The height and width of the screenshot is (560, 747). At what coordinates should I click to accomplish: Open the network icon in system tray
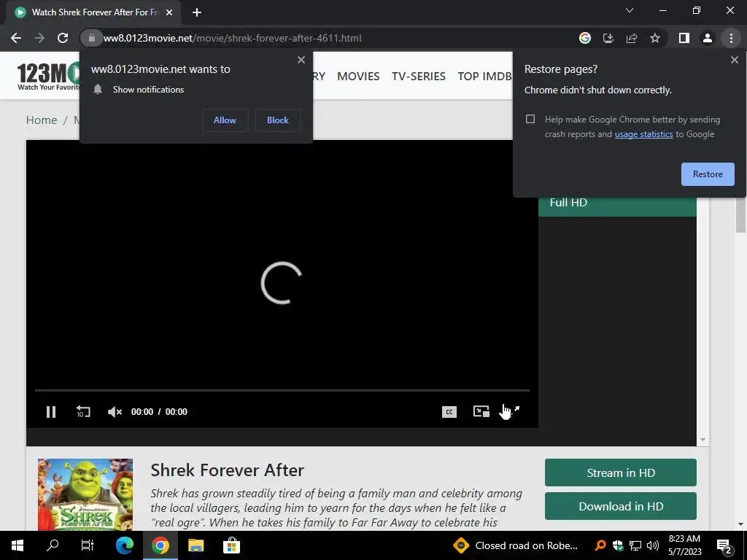point(635,545)
